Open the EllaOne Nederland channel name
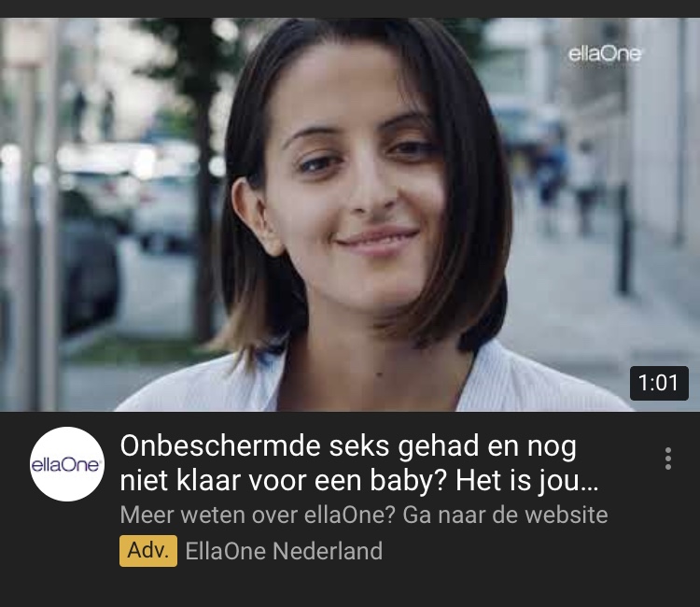Image resolution: width=700 pixels, height=607 pixels. tap(284, 551)
